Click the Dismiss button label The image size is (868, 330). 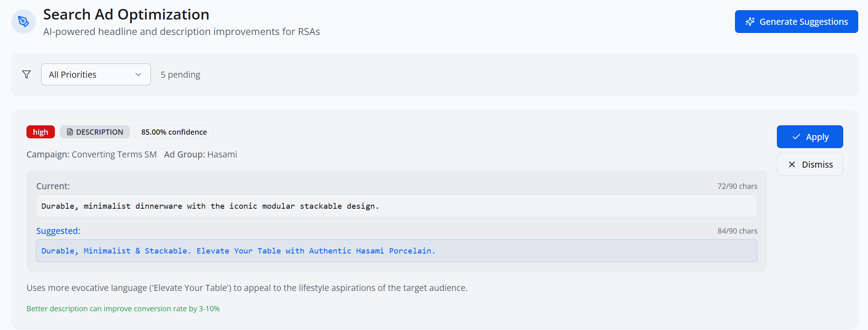pos(817,164)
